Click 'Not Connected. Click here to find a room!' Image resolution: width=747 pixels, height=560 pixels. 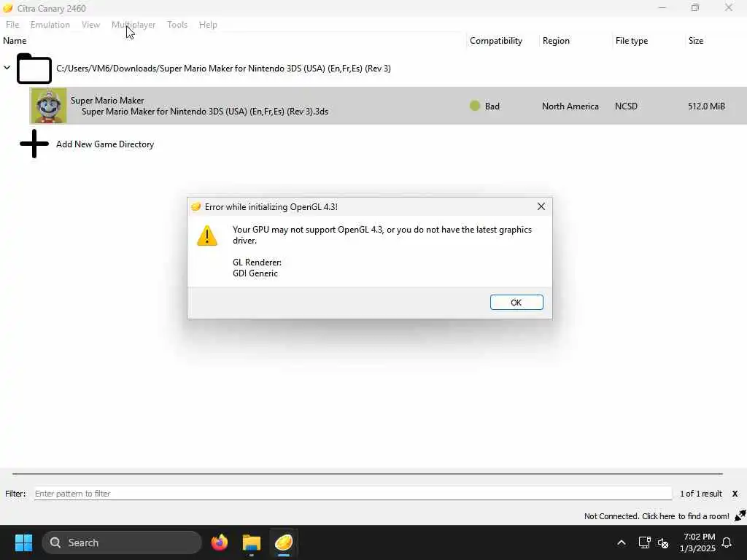coord(657,516)
